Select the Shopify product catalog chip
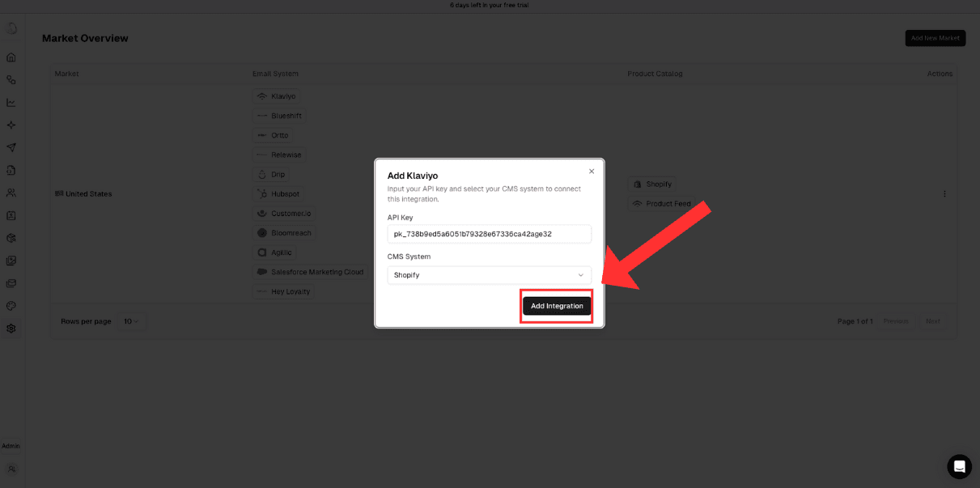Screen dimensions: 980x488 (x=652, y=185)
